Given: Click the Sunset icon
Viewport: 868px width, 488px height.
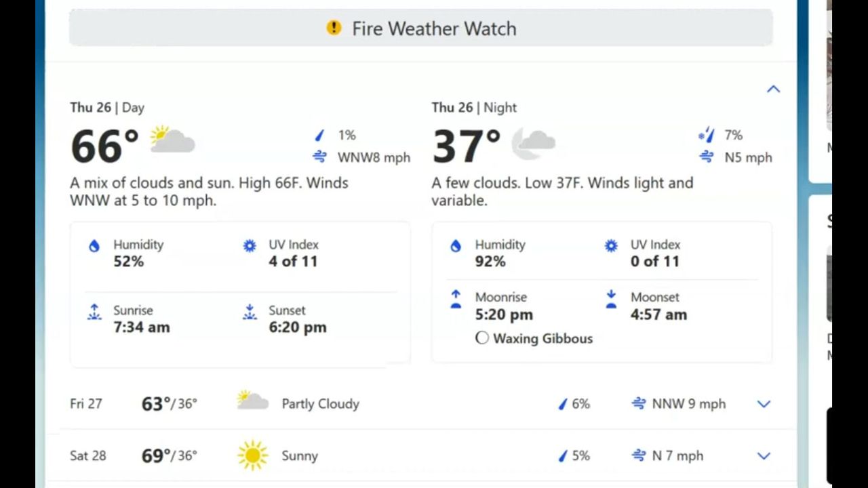Looking at the screenshot, I should click(250, 312).
